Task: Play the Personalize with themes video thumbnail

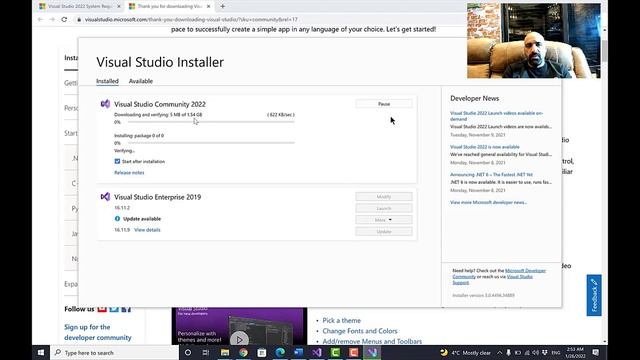Action: 239,339
